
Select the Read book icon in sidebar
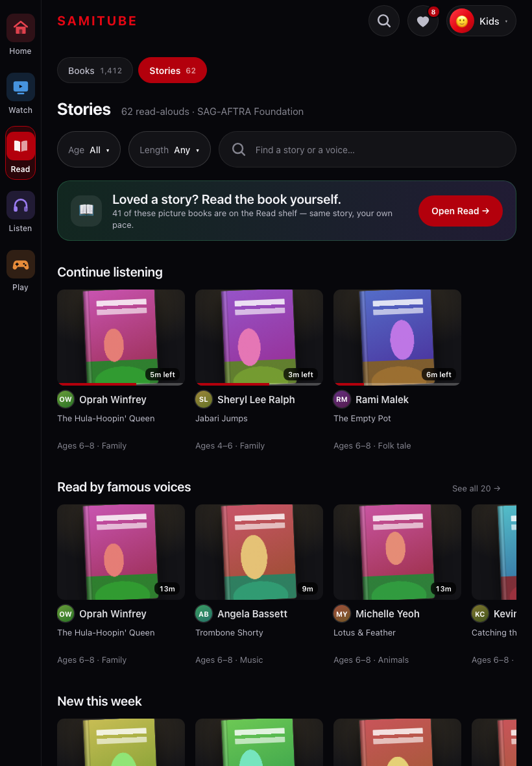[21, 146]
